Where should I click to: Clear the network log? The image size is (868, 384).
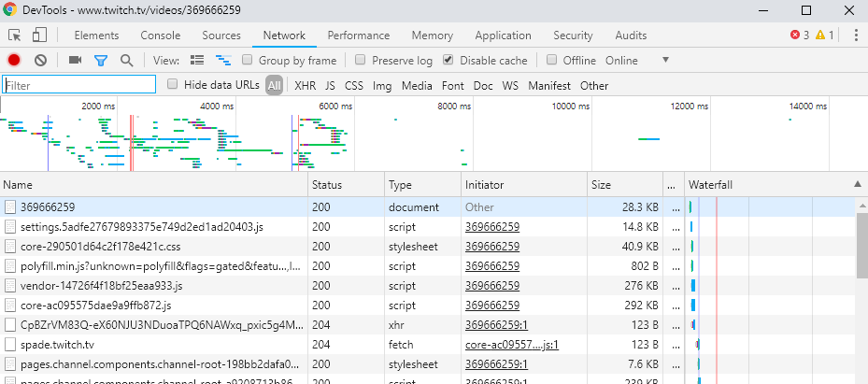point(40,61)
